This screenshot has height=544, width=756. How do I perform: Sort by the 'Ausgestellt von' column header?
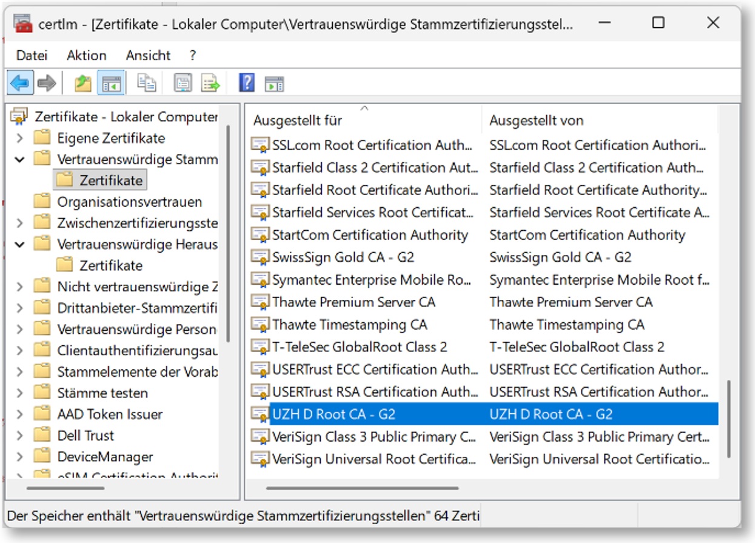click(537, 119)
